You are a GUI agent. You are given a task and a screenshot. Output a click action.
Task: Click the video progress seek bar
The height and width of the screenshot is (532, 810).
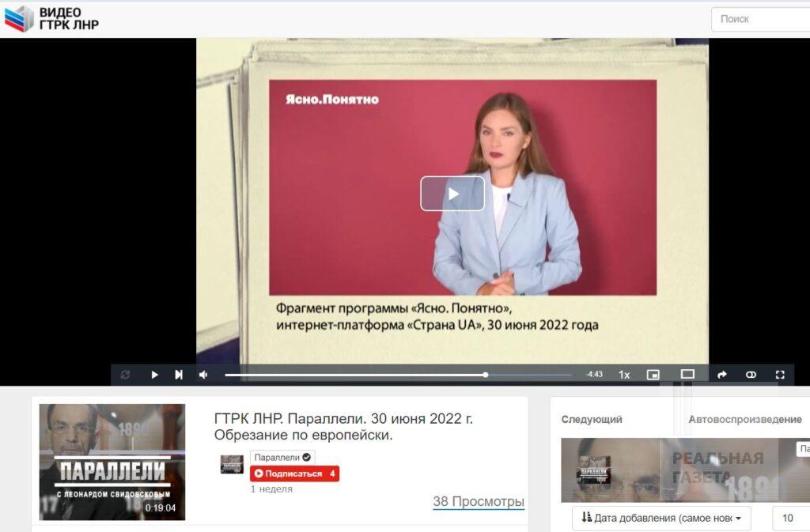coord(397,375)
